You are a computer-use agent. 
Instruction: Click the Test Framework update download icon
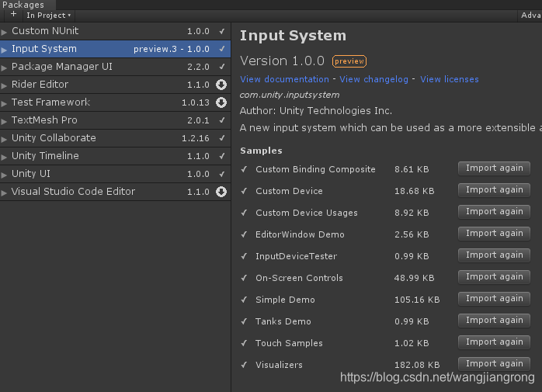click(x=221, y=102)
